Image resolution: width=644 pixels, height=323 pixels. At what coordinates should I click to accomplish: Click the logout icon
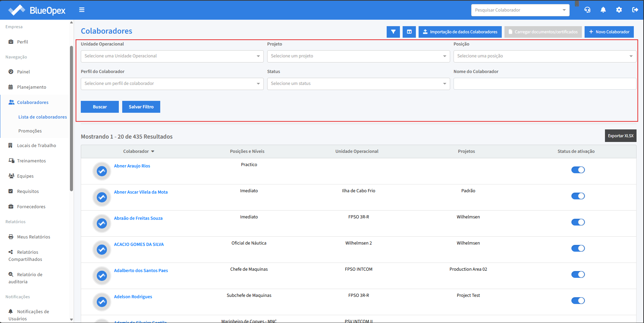[x=635, y=10]
